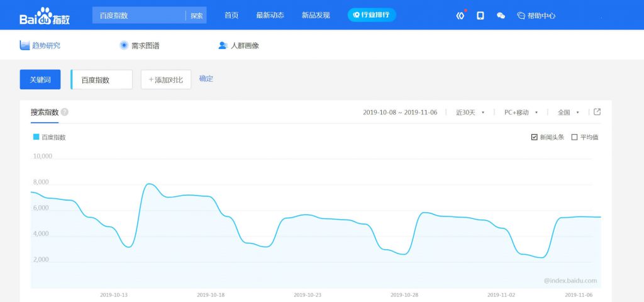Switch to the 需求图谱 tab
This screenshot has height=302, width=644.
(x=140, y=45)
